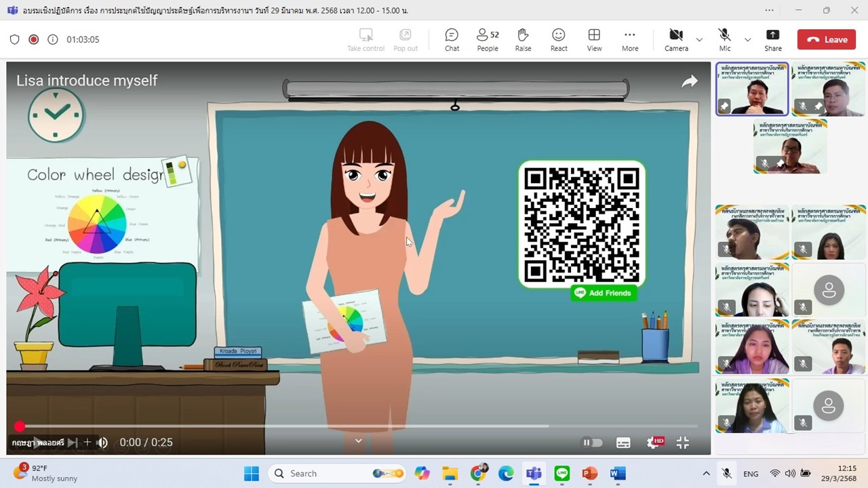Expand the Camera options dropdown arrow

699,39
